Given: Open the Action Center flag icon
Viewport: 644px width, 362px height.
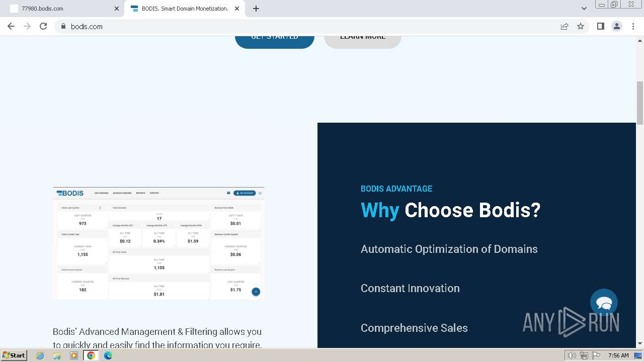Looking at the screenshot, I should click(596, 355).
